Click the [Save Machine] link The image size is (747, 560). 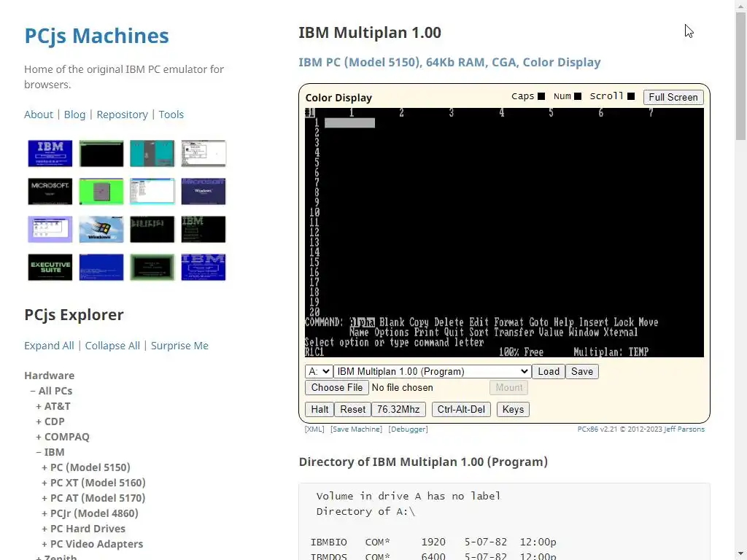(x=356, y=429)
